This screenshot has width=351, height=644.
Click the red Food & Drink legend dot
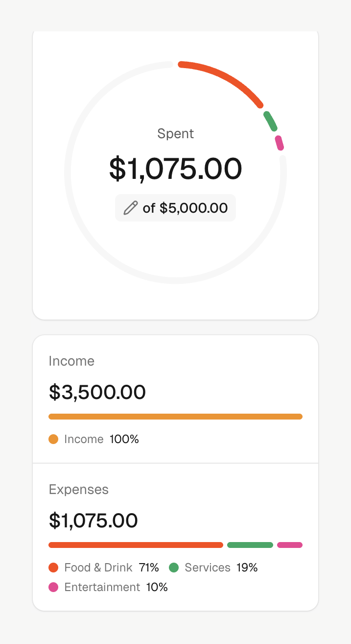click(54, 568)
